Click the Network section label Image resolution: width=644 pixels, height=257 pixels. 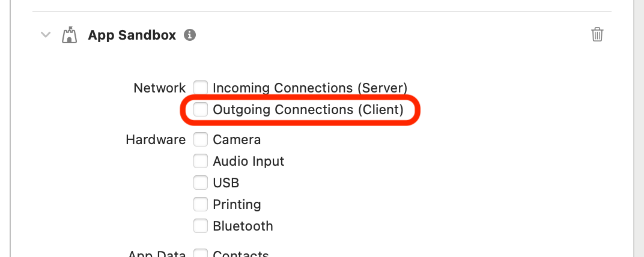pyautogui.click(x=160, y=88)
